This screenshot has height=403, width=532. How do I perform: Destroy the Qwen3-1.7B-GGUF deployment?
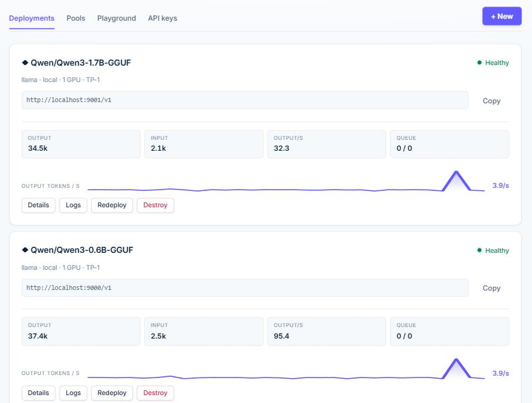(x=156, y=205)
